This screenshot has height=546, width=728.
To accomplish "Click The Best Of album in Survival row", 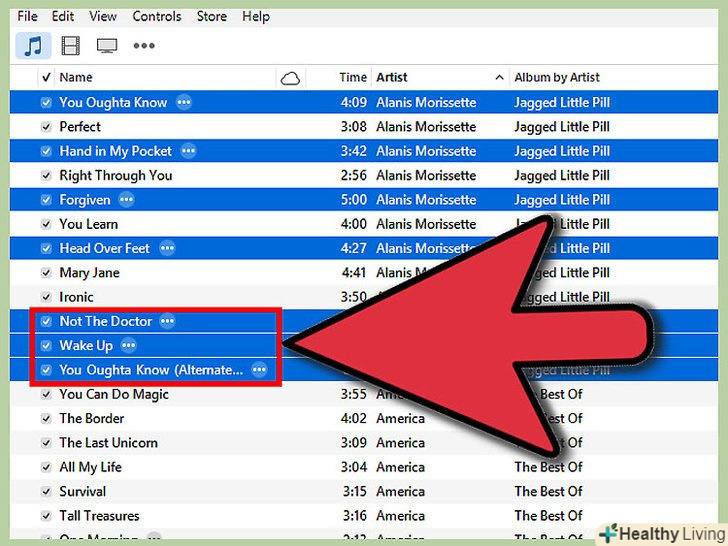I will [548, 492].
